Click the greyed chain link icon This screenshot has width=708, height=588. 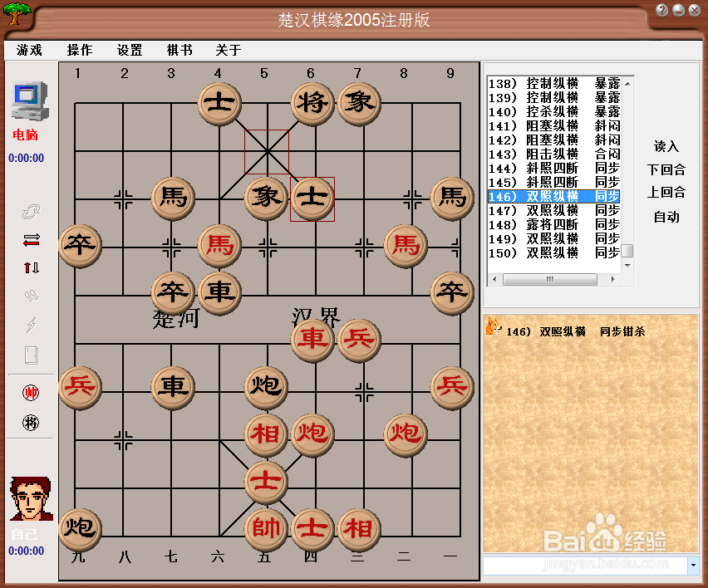pyautogui.click(x=31, y=212)
